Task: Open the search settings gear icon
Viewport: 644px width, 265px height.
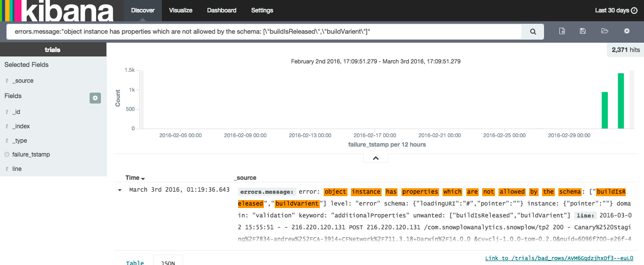Action: click(627, 31)
